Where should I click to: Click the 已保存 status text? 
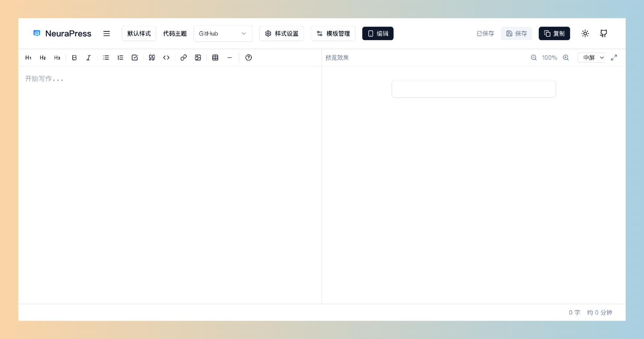click(x=485, y=34)
